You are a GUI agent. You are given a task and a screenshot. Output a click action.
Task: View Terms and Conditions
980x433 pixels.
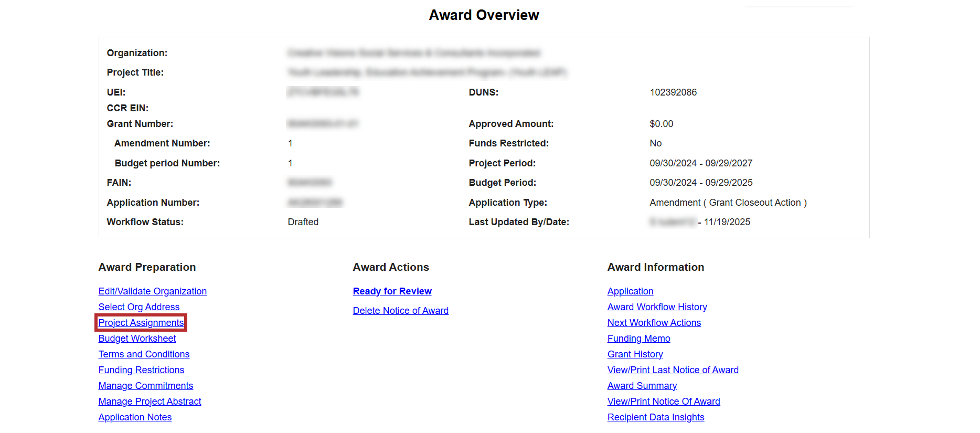[x=144, y=354]
